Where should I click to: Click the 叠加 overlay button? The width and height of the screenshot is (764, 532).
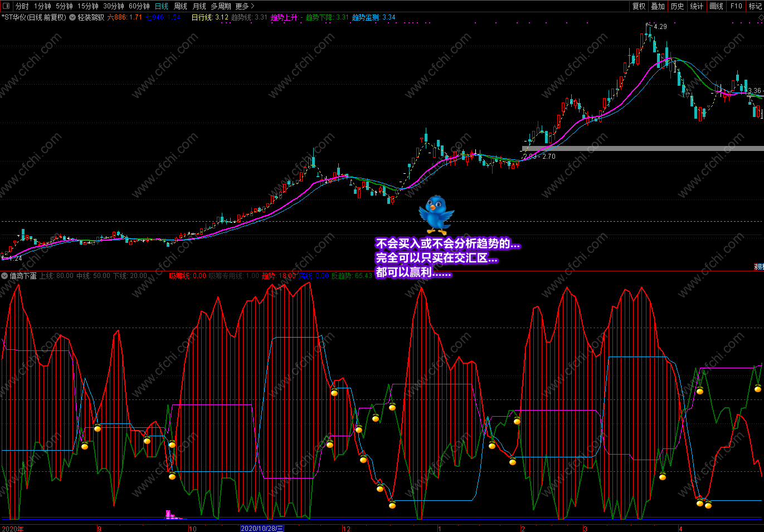[658, 6]
